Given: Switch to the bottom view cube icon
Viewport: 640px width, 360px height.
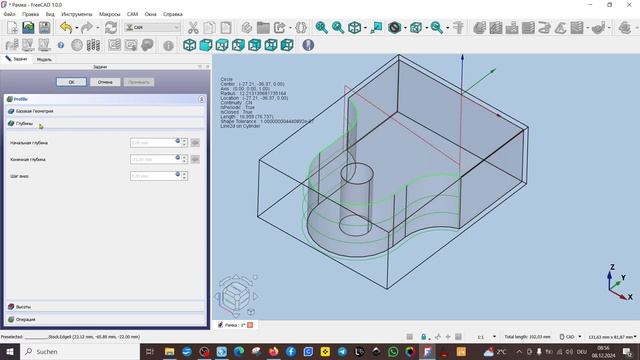Looking at the screenshot, I should coord(271,45).
